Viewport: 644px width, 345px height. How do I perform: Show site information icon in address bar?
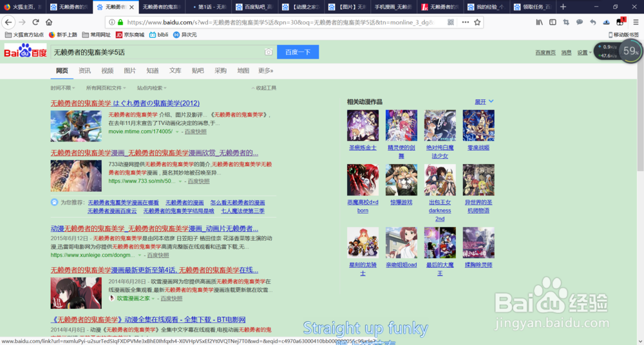111,22
